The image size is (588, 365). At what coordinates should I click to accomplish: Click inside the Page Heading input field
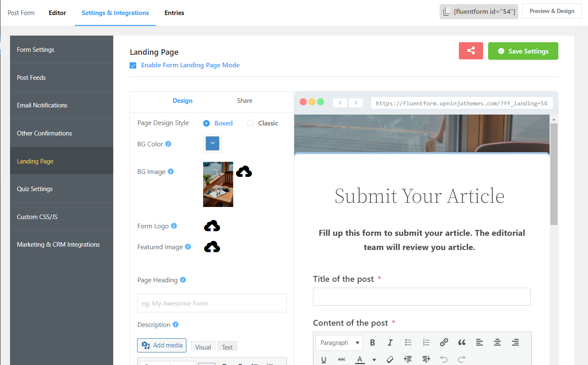click(211, 303)
